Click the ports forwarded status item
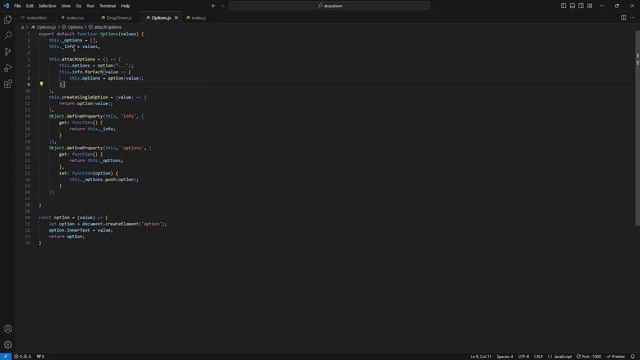640x360 pixels. [40, 356]
